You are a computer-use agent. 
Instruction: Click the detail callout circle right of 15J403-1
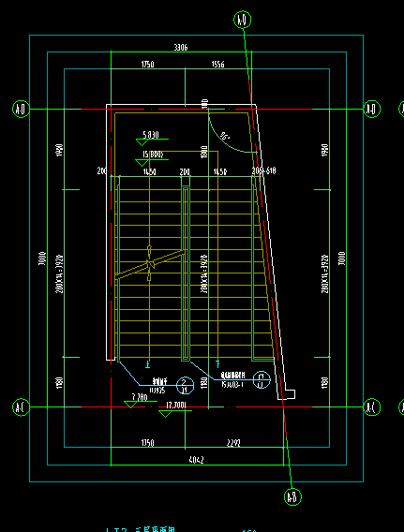point(262,380)
